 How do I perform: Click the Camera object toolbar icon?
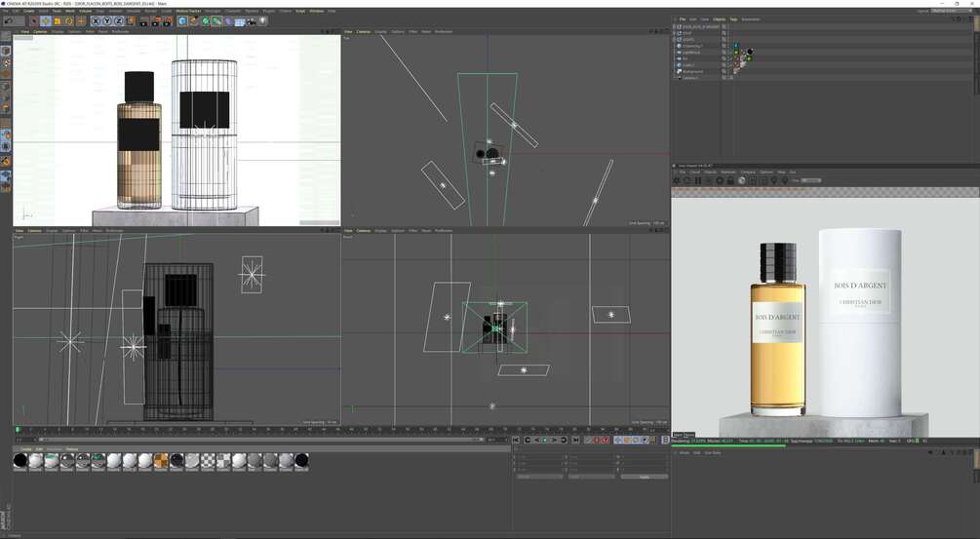coord(252,20)
